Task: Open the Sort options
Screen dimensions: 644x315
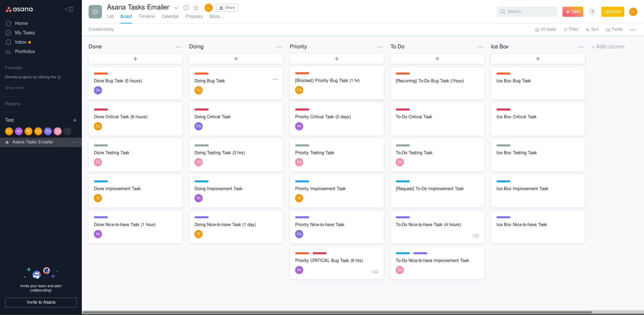Action: tap(592, 30)
